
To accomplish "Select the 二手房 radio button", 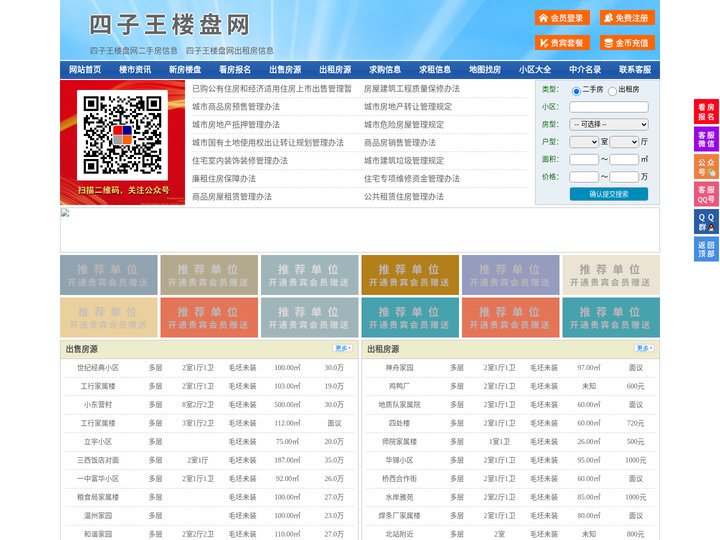I will click(576, 91).
